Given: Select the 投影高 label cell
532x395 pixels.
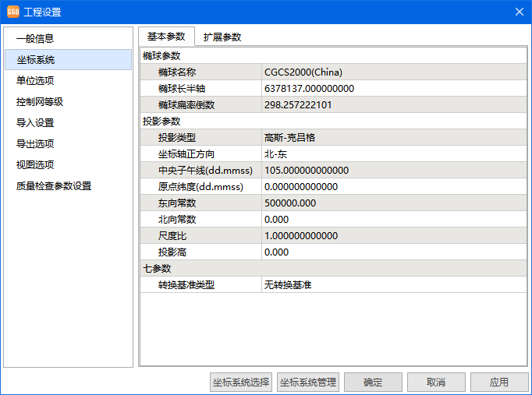Looking at the screenshot, I should coord(200,252).
